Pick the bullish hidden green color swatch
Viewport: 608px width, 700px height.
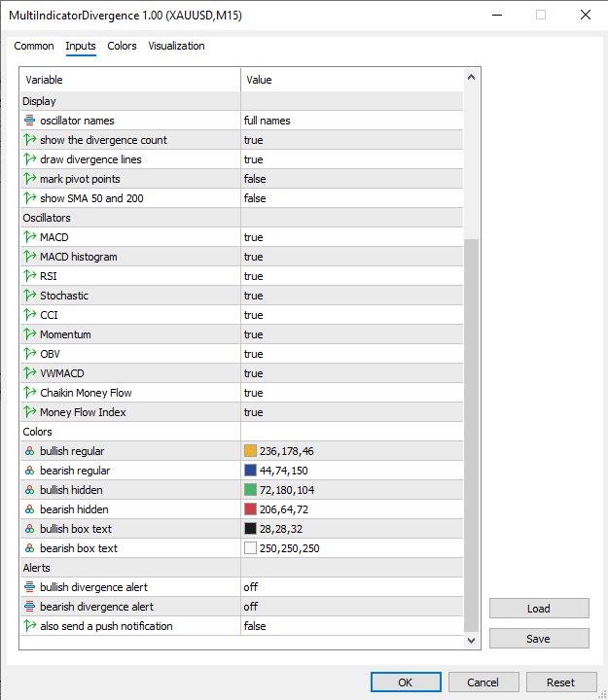(x=250, y=490)
